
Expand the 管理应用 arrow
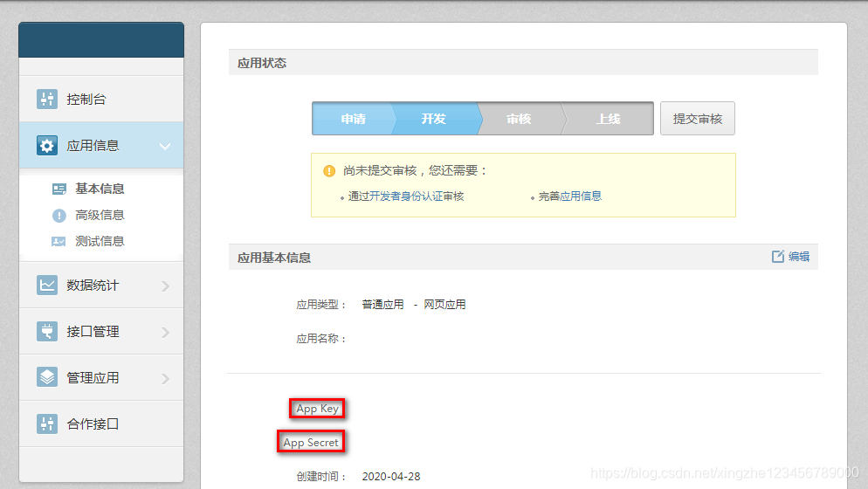click(x=166, y=379)
